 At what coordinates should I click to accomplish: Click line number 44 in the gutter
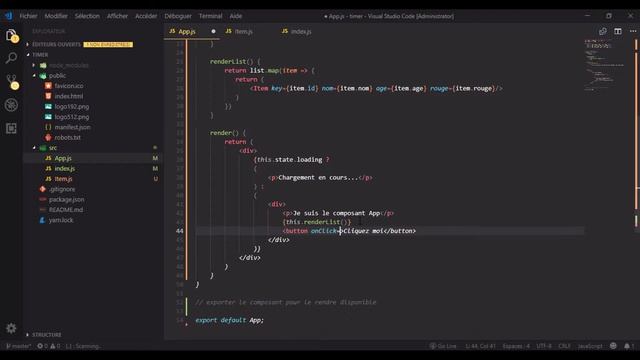(x=180, y=231)
